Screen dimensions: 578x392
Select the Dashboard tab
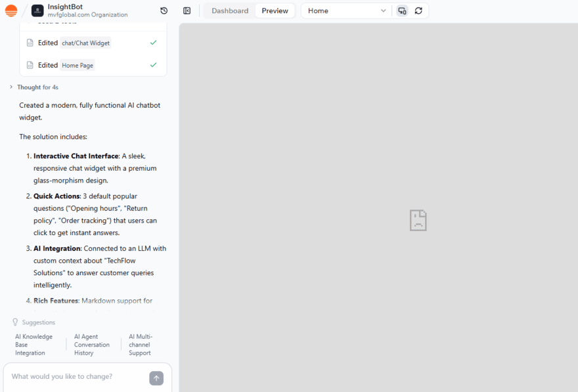pyautogui.click(x=229, y=11)
